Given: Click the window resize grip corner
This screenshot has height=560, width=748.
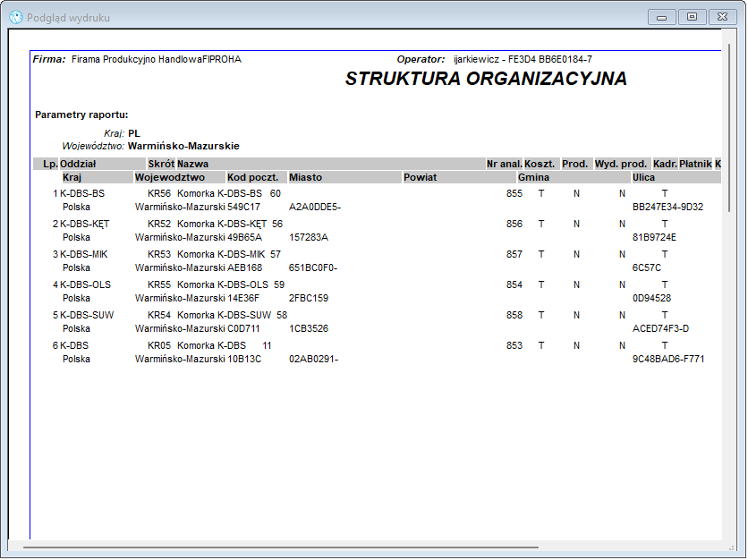Looking at the screenshot, I should (x=731, y=548).
